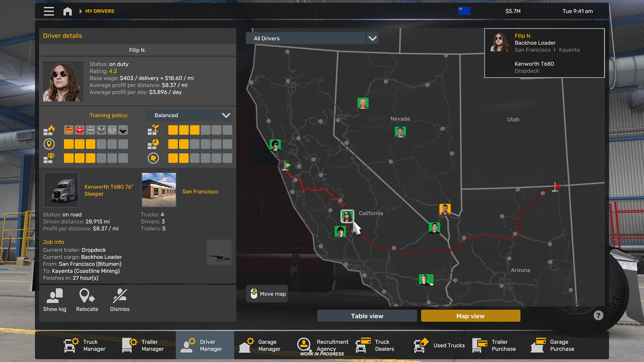Open Truck Manager

pyautogui.click(x=85, y=345)
